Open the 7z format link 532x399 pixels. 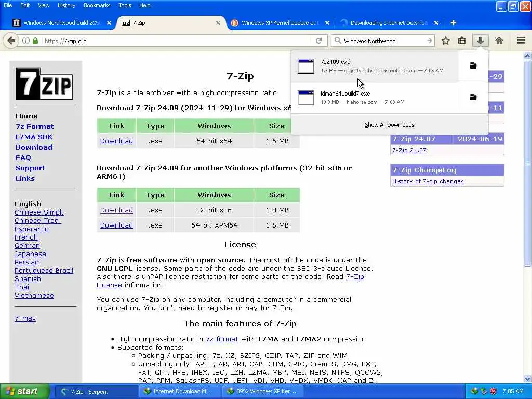pos(222,339)
